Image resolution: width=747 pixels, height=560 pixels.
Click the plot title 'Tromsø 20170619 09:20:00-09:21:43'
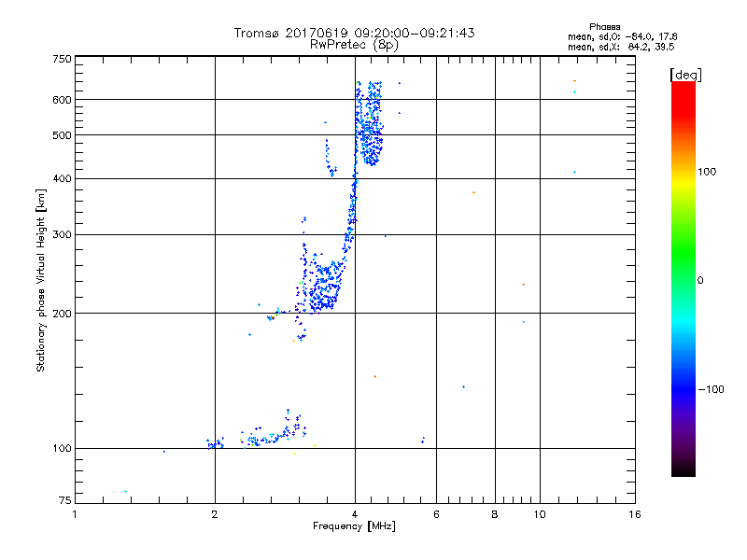[354, 33]
